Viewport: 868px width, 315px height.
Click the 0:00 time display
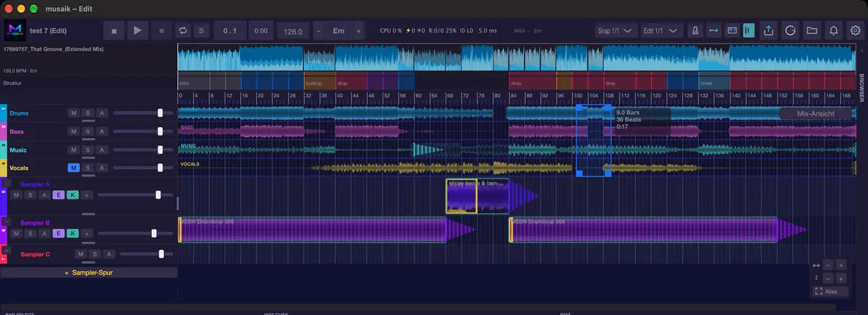(x=261, y=31)
